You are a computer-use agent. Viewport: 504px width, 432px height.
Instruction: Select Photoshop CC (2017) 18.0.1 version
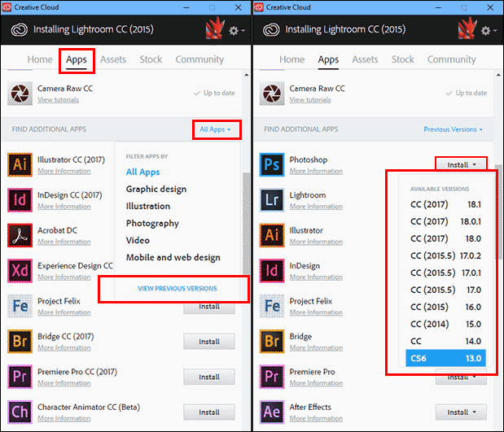(x=445, y=221)
